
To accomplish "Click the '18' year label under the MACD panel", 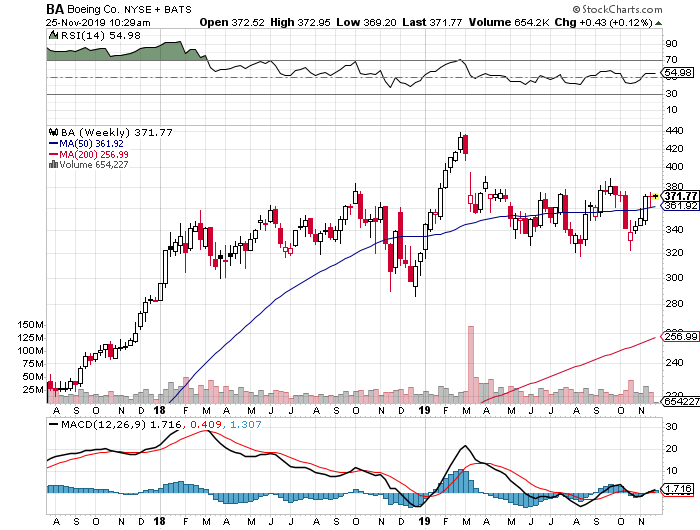I will point(159,522).
